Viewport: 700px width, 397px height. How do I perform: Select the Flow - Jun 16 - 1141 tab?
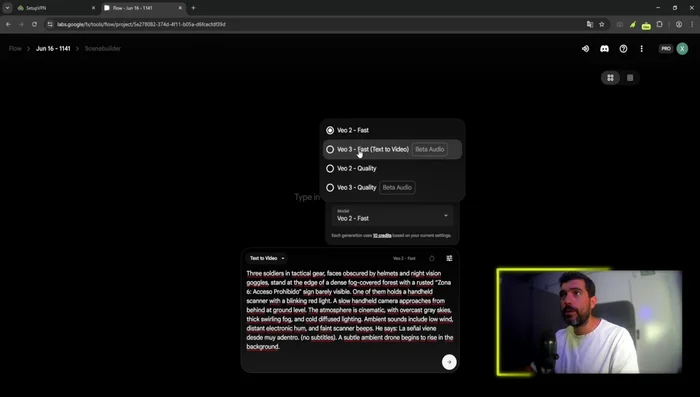pos(143,8)
